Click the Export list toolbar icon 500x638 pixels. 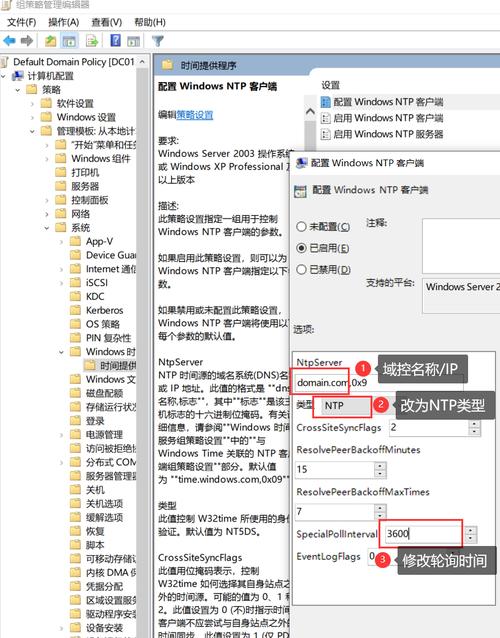tap(92, 41)
